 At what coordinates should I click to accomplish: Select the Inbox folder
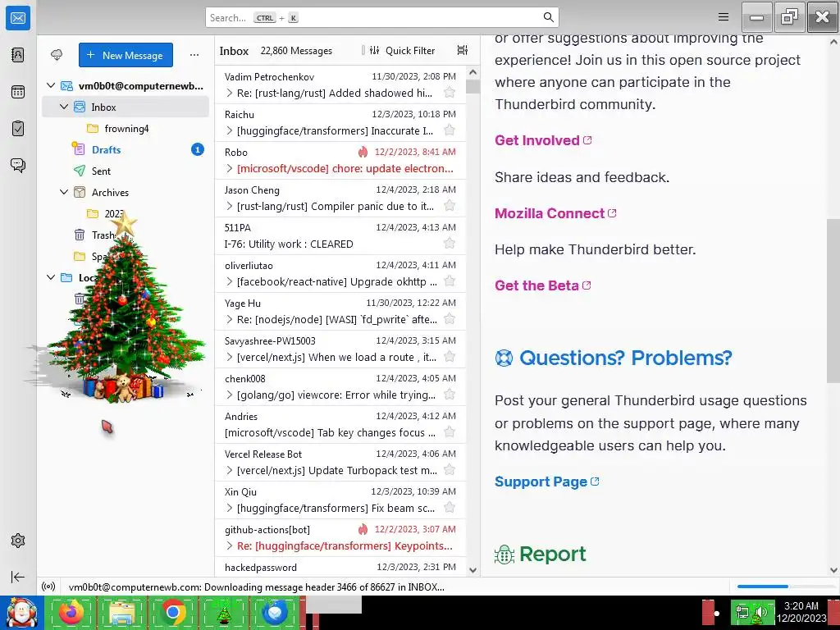coord(126,107)
